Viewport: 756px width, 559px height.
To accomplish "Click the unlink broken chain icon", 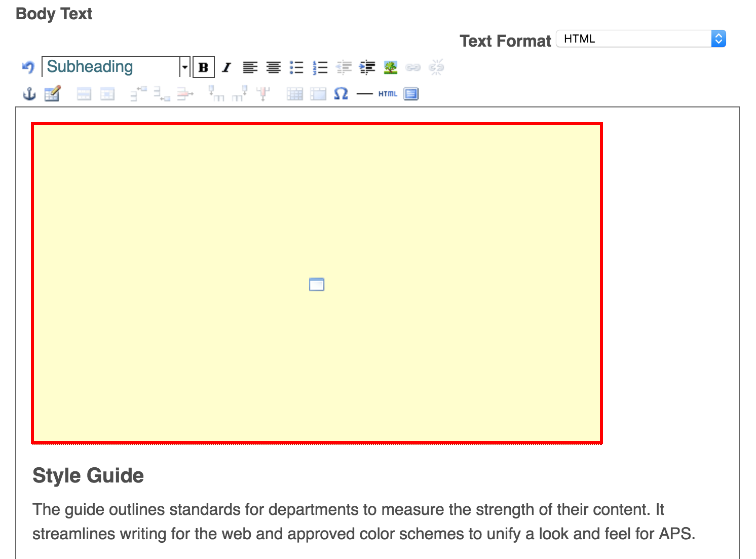I will (x=436, y=67).
